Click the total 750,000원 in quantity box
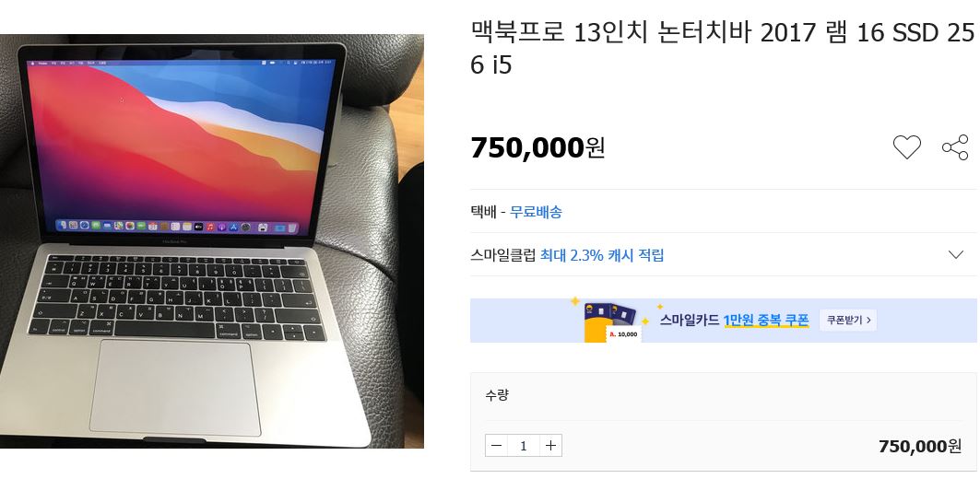Image resolution: width=980 pixels, height=479 pixels. [919, 446]
